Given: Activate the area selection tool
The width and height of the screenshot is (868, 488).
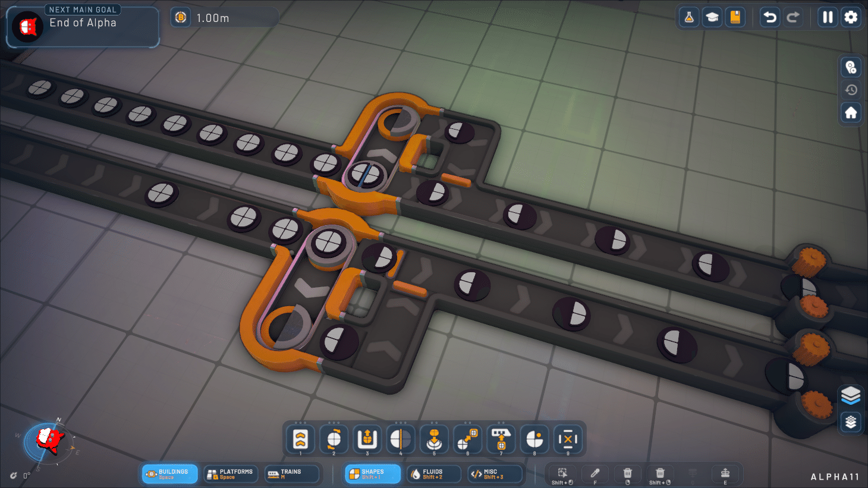Looking at the screenshot, I should click(x=562, y=475).
